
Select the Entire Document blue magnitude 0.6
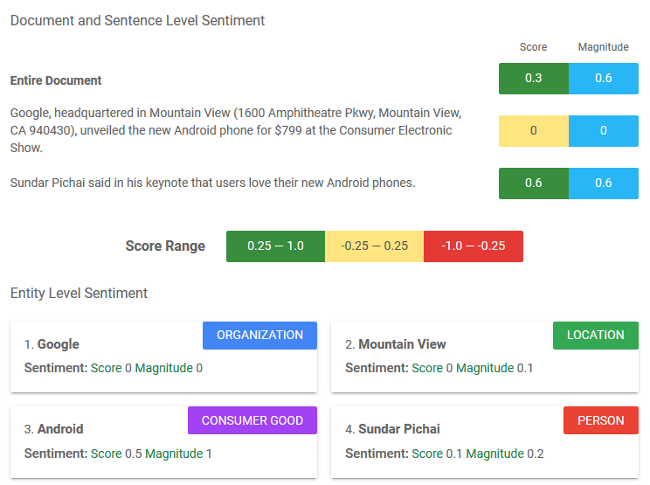(x=603, y=78)
